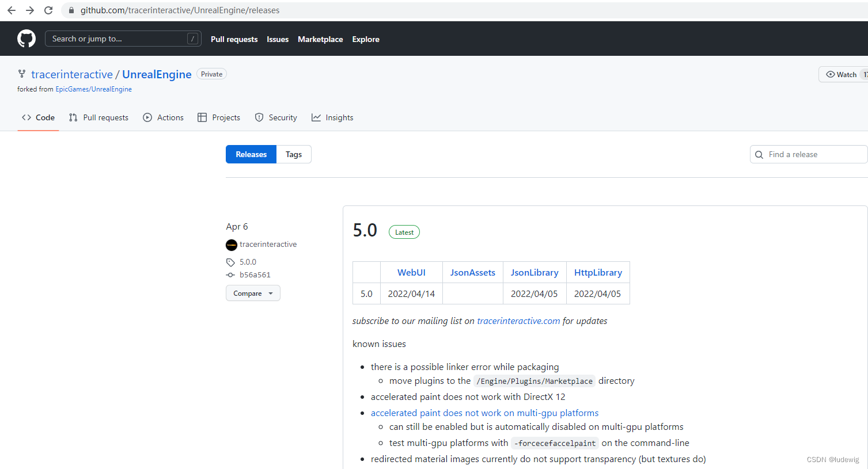
Task: Click the HttpLibrary 2022/04/05 date cell
Action: 598,294
